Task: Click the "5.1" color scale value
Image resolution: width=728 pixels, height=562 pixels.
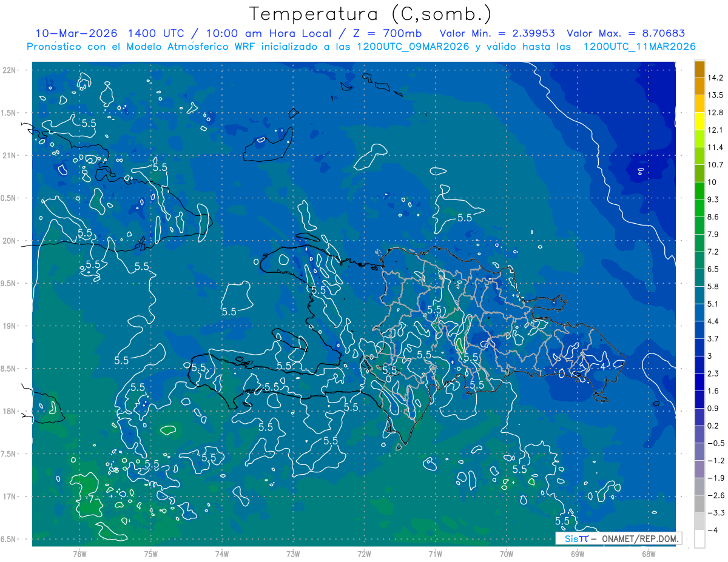Action: 714,304
